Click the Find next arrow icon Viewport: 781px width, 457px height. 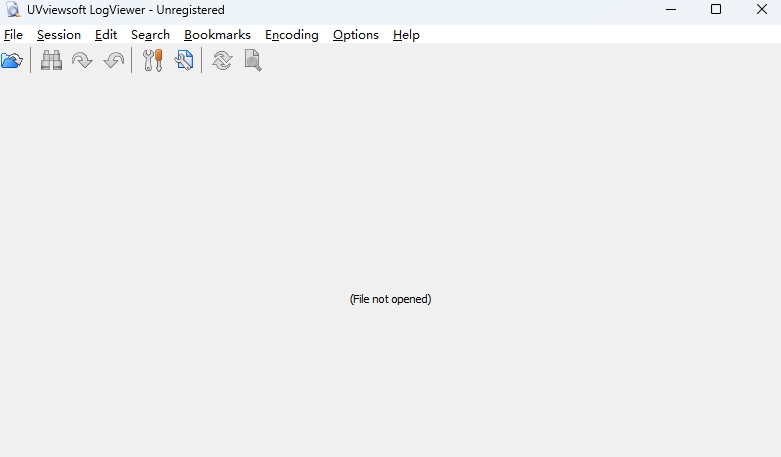[82, 60]
